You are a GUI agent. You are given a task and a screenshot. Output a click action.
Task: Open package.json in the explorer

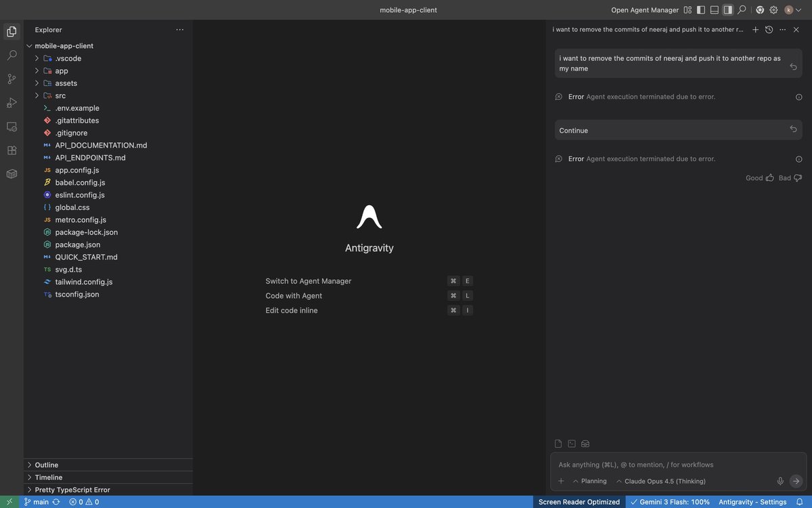(x=108, y=245)
